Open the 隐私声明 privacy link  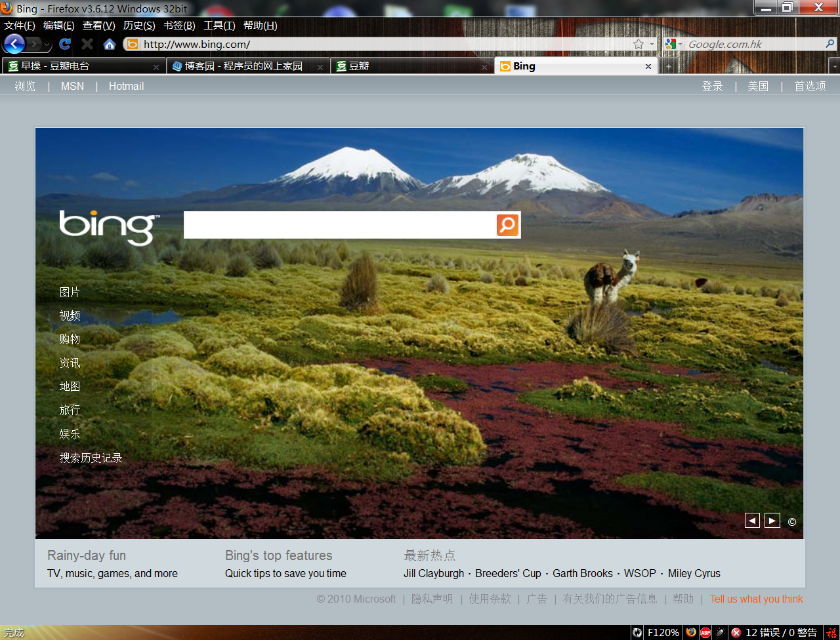(x=432, y=599)
